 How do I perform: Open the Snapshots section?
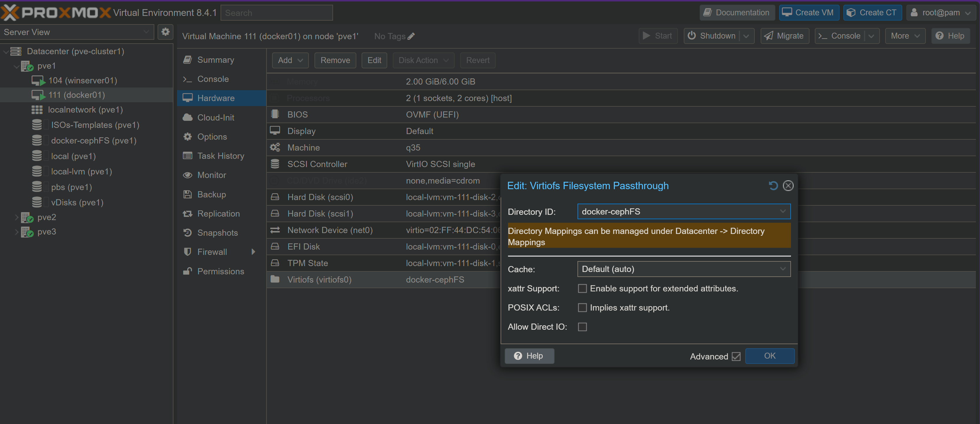[221, 232]
